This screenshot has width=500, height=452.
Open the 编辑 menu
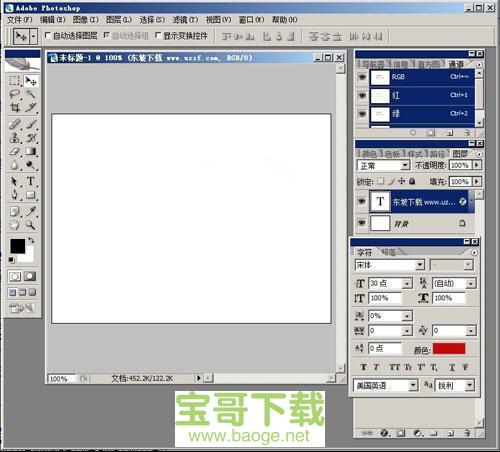53,20
